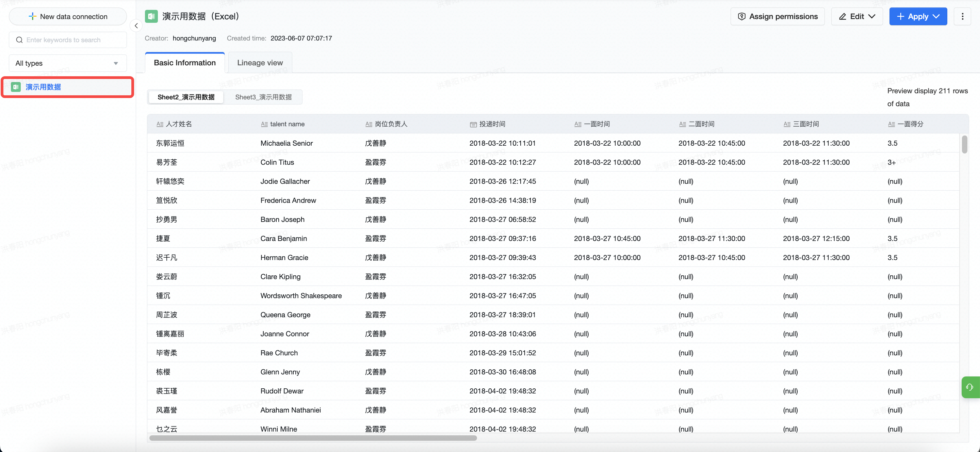The width and height of the screenshot is (980, 452).
Task: Click the created time 2023-06-07 07:07:17
Action: tap(301, 38)
